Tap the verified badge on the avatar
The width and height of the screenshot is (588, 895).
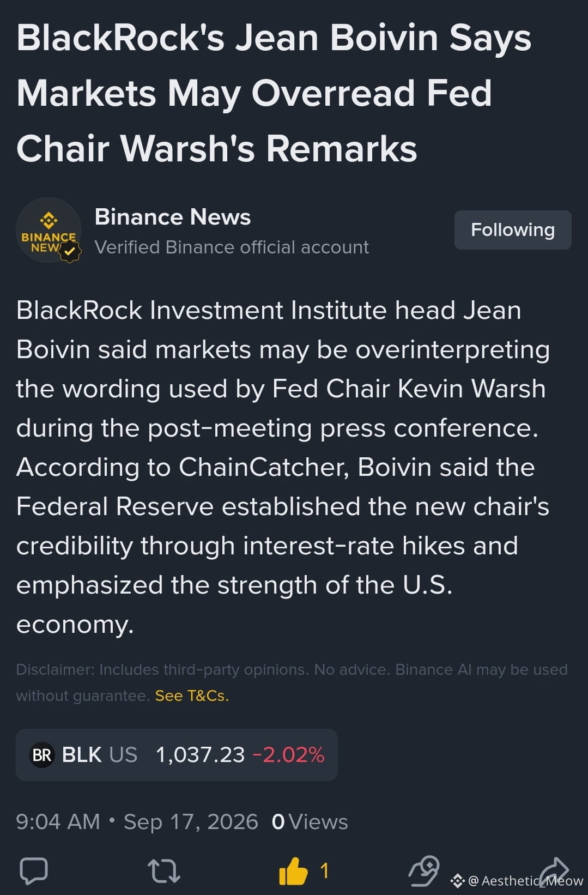[x=70, y=252]
